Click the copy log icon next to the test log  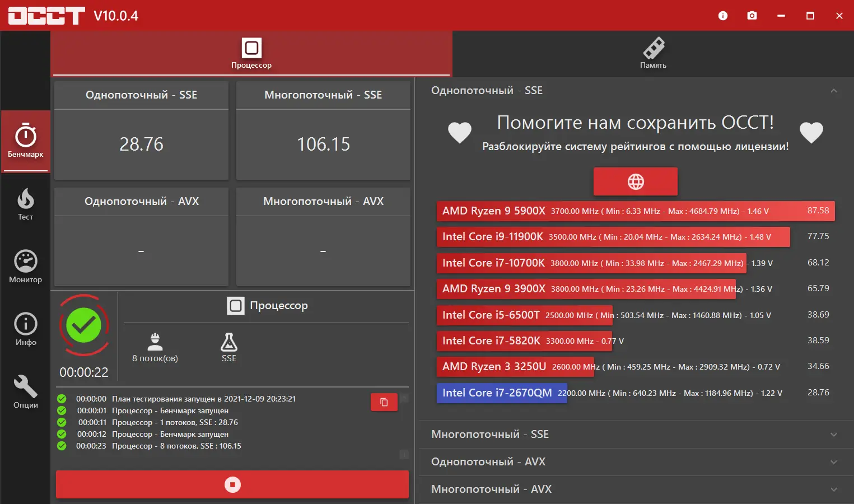click(384, 402)
